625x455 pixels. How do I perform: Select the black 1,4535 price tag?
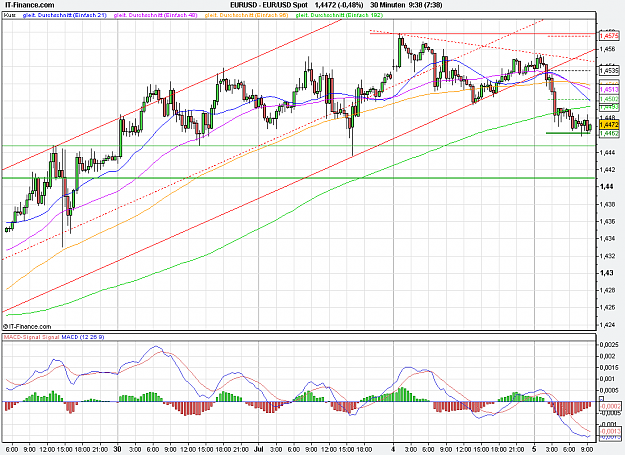point(609,71)
